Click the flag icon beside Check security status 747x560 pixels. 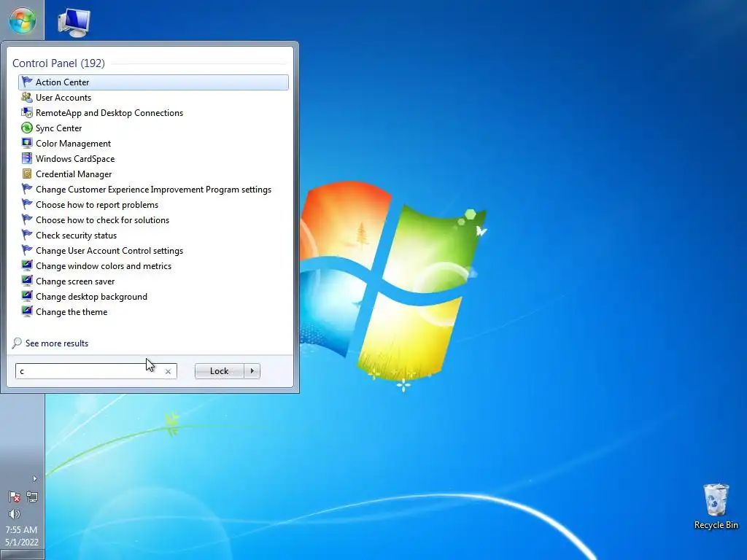pos(27,236)
